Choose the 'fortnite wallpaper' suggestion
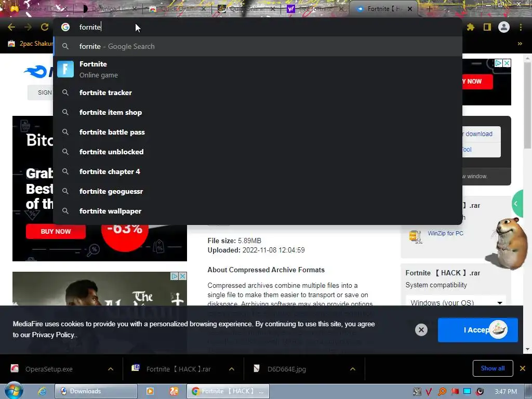Image resolution: width=532 pixels, height=399 pixels. point(258,211)
